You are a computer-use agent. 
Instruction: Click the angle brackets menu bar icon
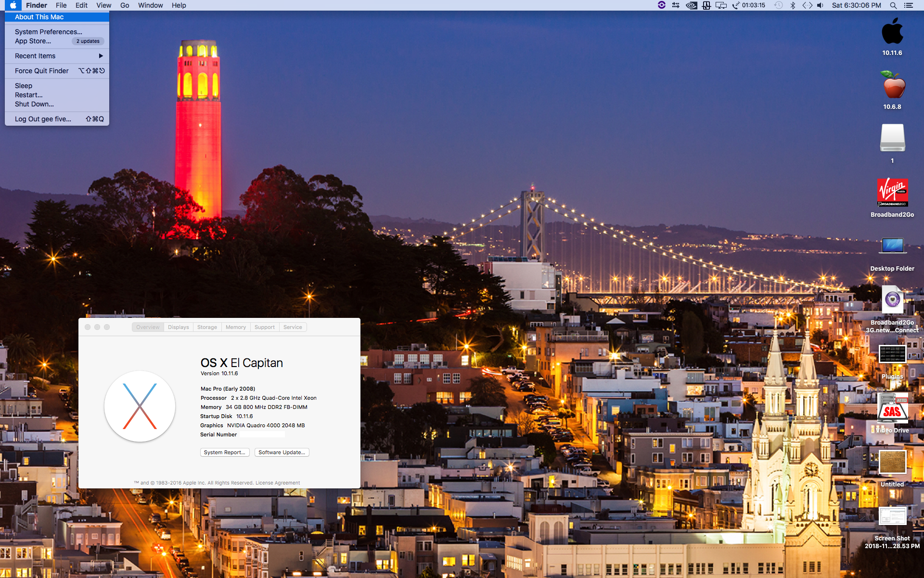coord(807,5)
